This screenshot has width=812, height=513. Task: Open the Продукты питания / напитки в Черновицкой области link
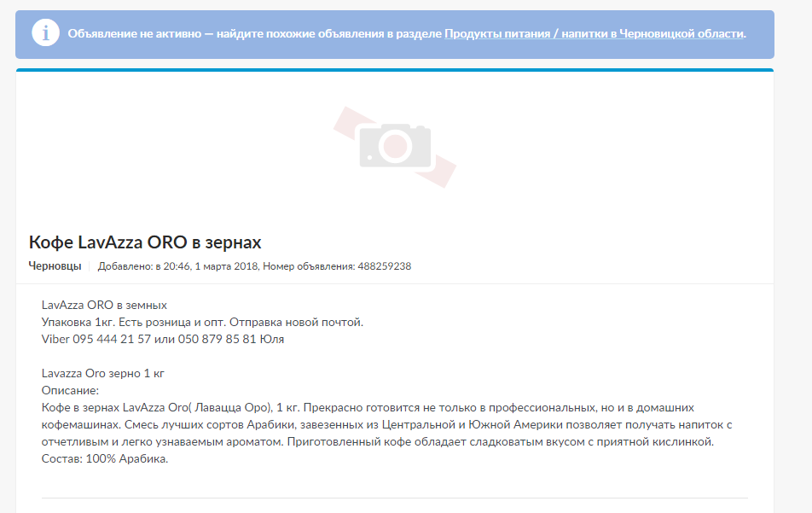(594, 33)
